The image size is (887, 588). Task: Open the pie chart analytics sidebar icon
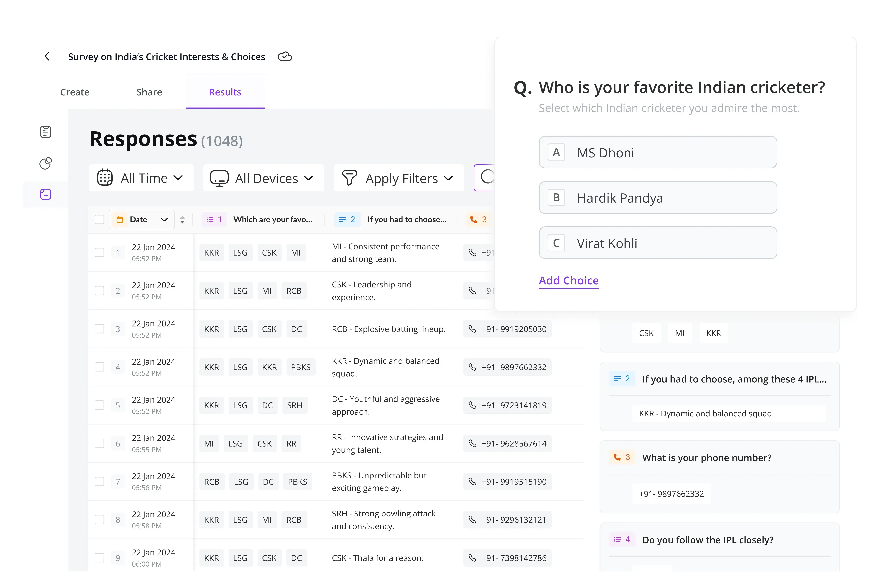coord(46,163)
